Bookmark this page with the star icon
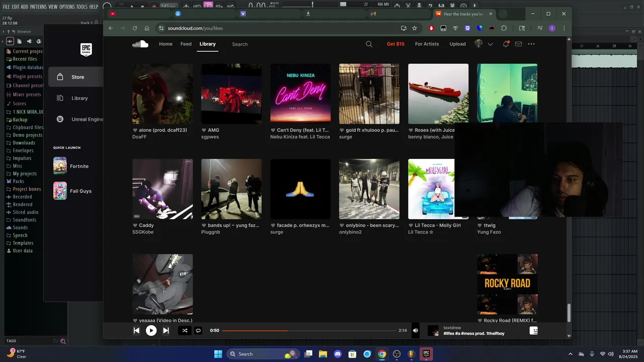Viewport: 644px width, 362px height. (415, 28)
